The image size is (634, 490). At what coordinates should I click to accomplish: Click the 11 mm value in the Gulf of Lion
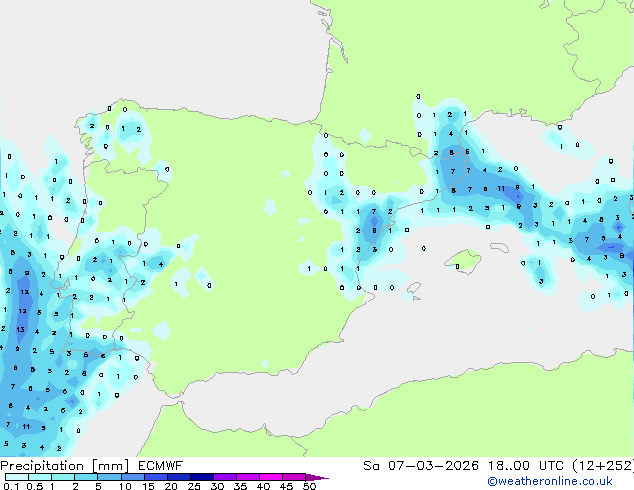coord(501,188)
